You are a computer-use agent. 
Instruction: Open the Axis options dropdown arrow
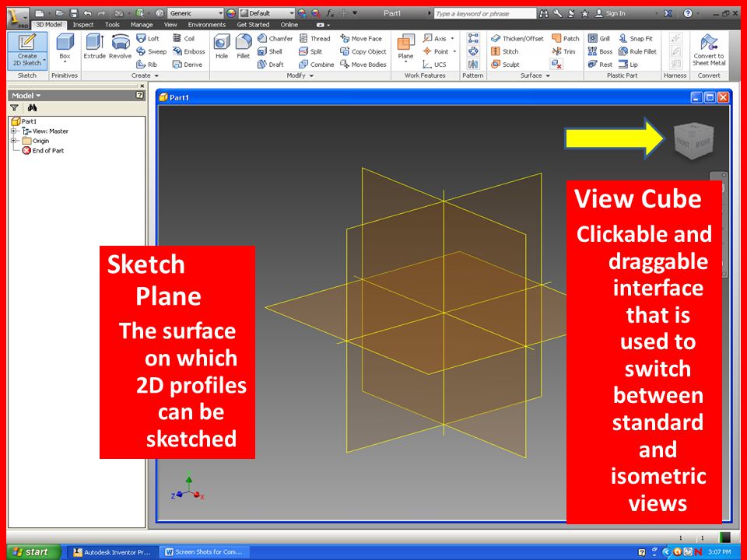[453, 39]
